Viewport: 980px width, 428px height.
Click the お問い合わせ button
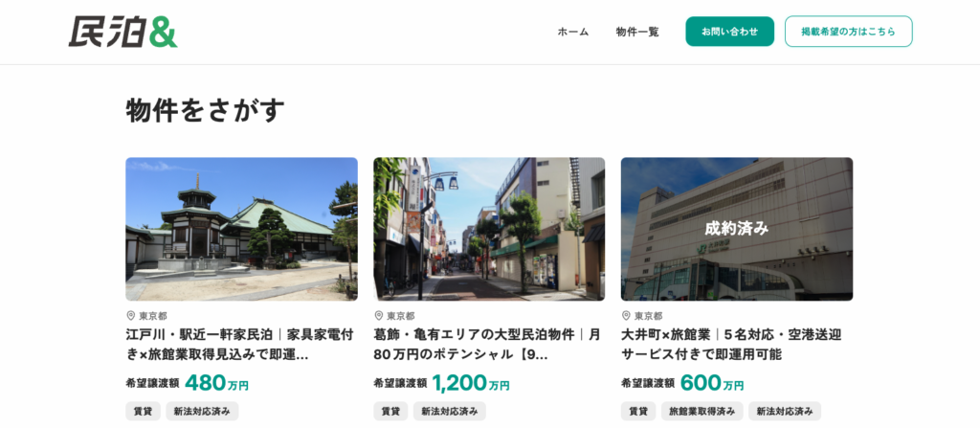pos(729,32)
